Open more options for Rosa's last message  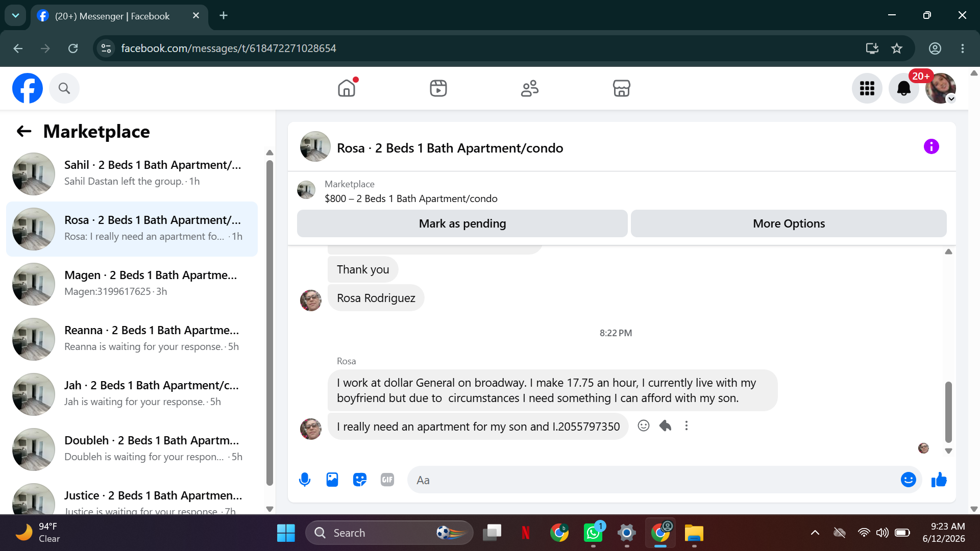click(x=687, y=425)
